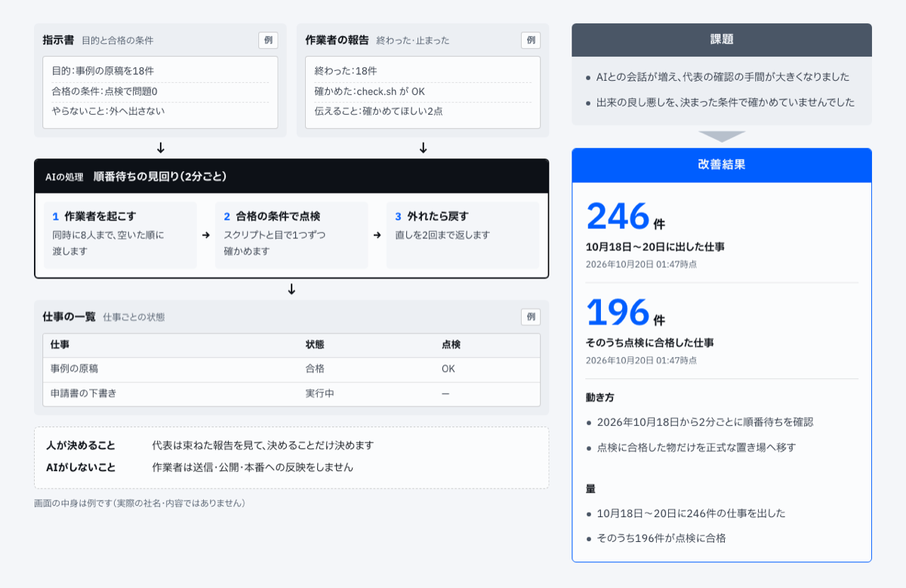
Task: Select the line 伝えること:確かめてほしい2点
Action: (378, 111)
